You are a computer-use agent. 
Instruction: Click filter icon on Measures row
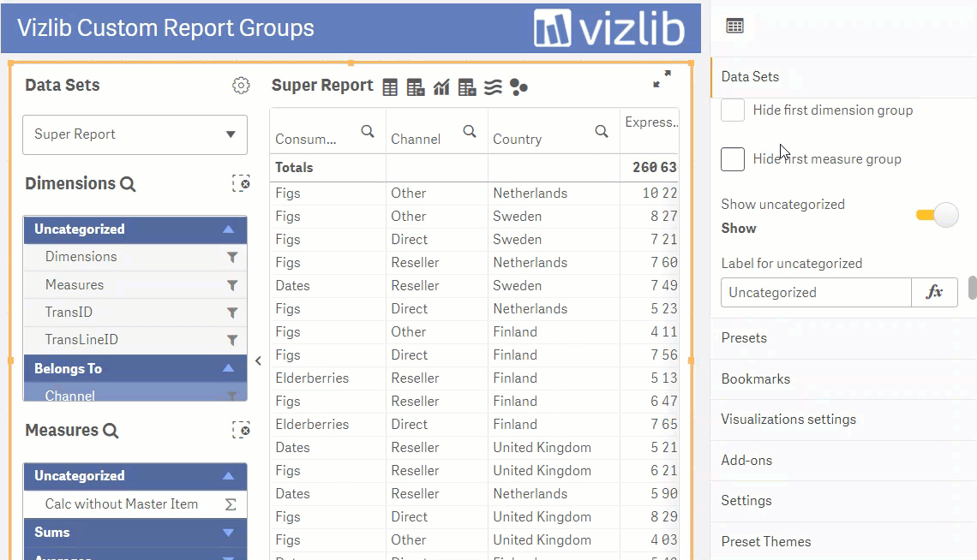[x=231, y=285]
